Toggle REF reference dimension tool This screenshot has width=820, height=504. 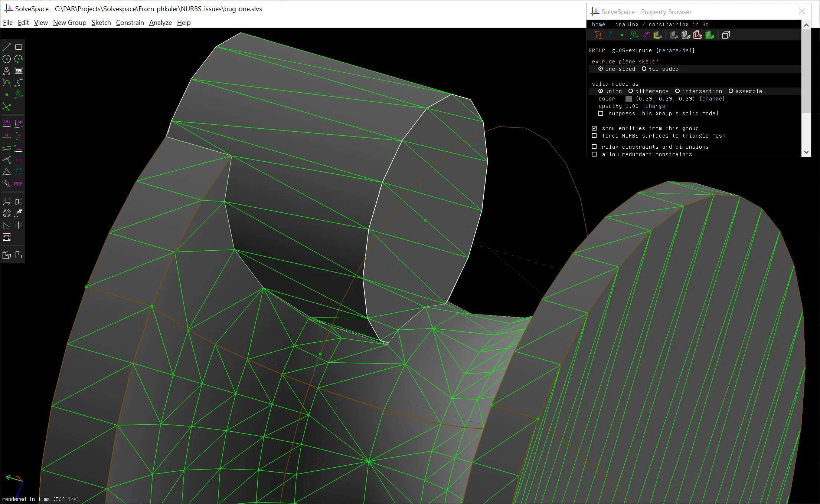tap(18, 184)
